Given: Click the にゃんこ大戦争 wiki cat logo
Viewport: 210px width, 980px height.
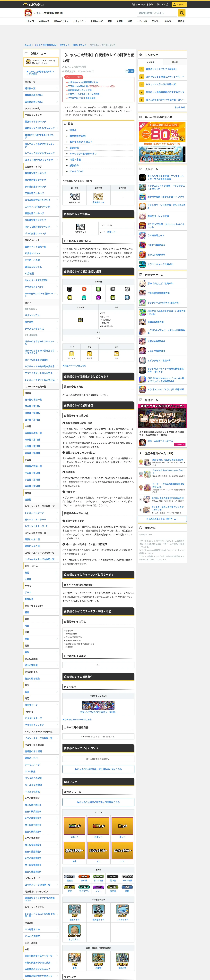Looking at the screenshot, I should click(x=28, y=13).
